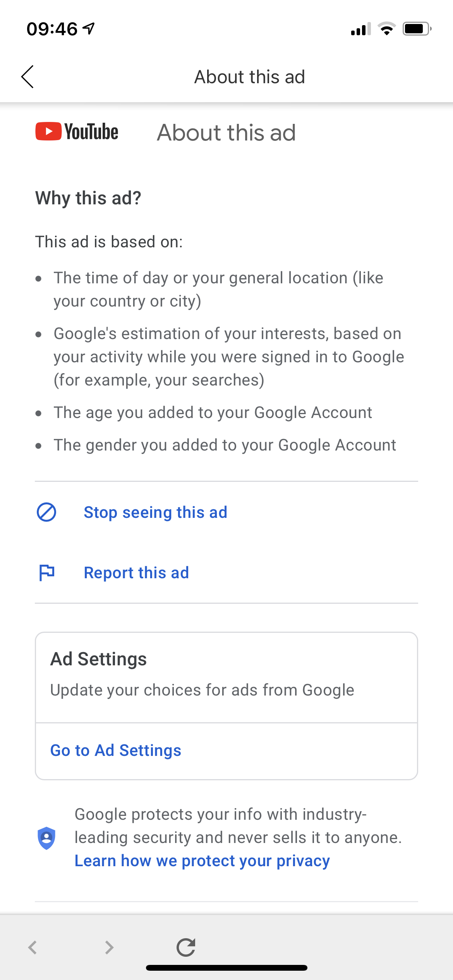Viewport: 453px width, 980px height.
Task: Go to Ad Settings link
Action: coord(116,750)
